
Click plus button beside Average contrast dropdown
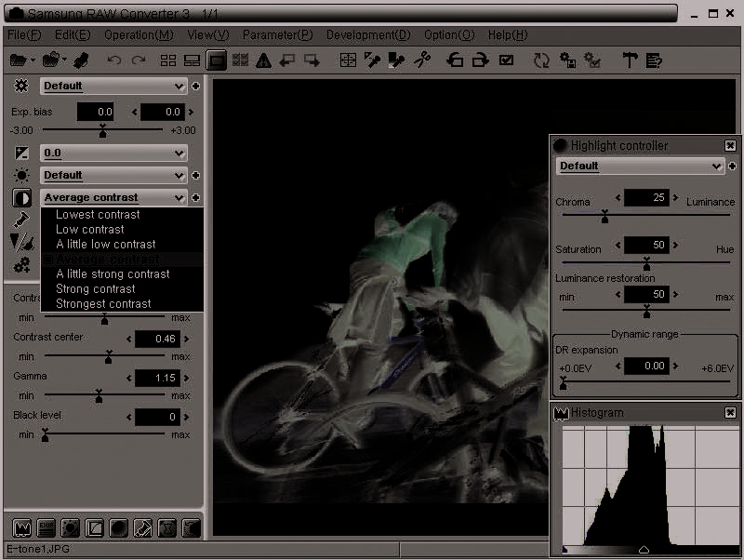tap(195, 197)
